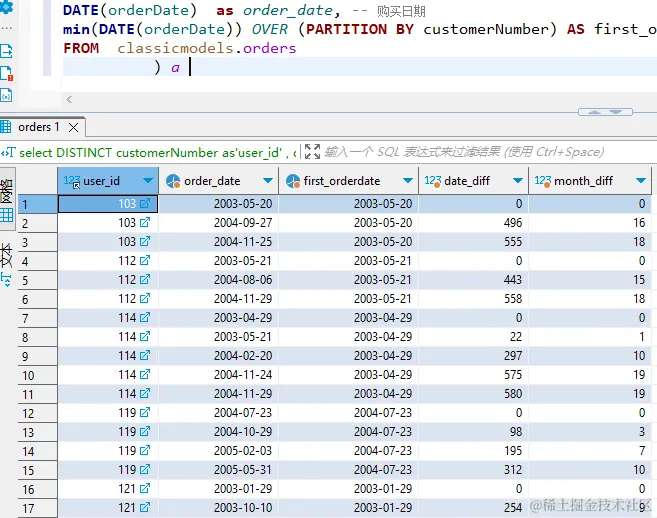This screenshot has width=657, height=518.
Task: Select row number 17 header
Action: tap(38, 508)
